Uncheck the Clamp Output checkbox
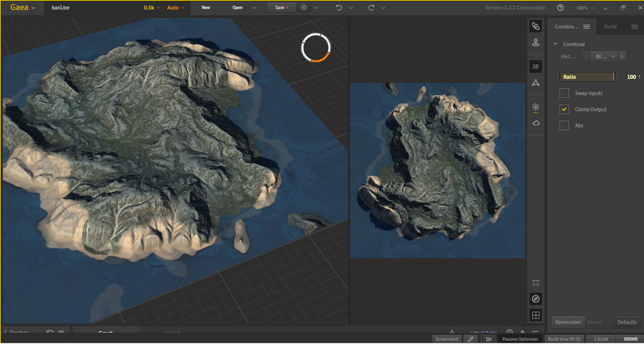This screenshot has width=644, height=344. 564,110
